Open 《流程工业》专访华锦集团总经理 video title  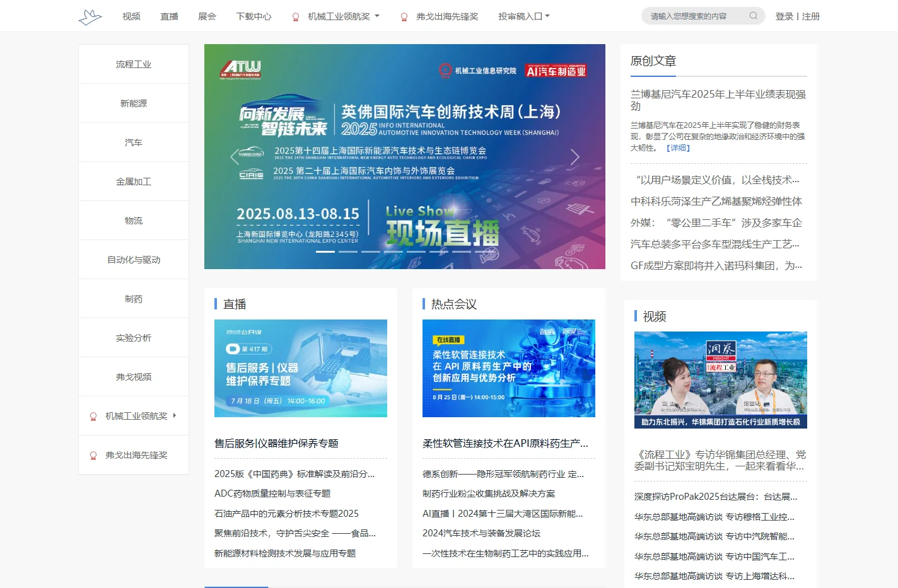720,461
